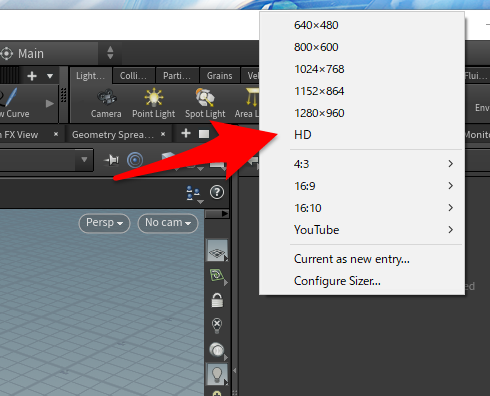The image size is (490, 396).
Task: Click Current as new entry...
Action: pos(362,259)
